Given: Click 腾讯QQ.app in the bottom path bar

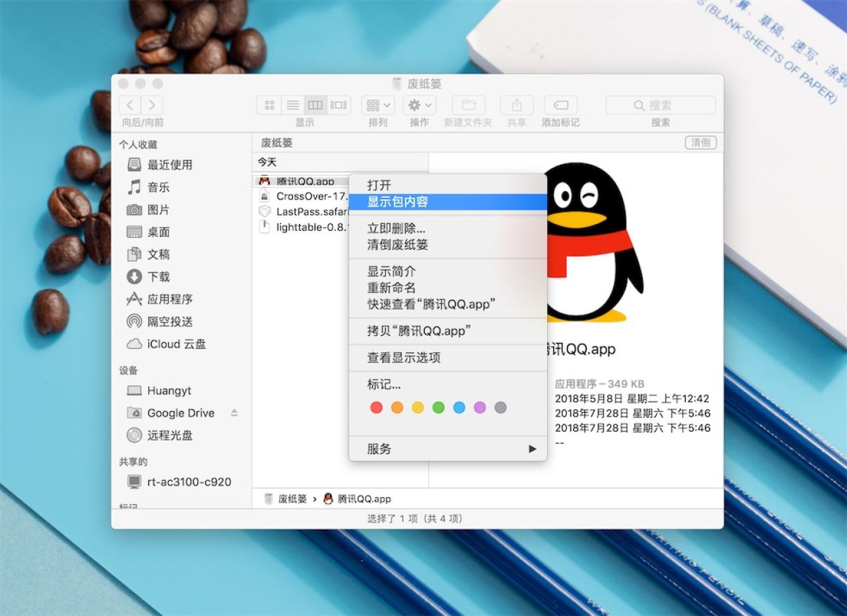Looking at the screenshot, I should (357, 499).
